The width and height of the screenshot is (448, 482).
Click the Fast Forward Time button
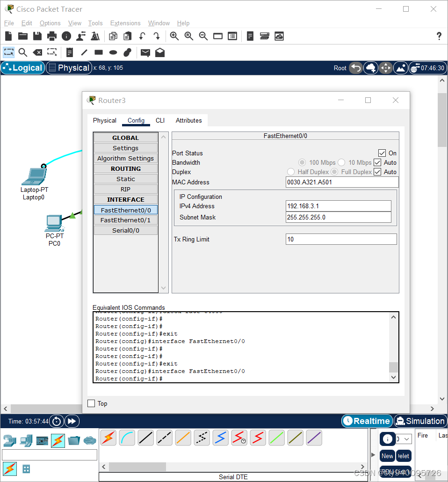[72, 421]
